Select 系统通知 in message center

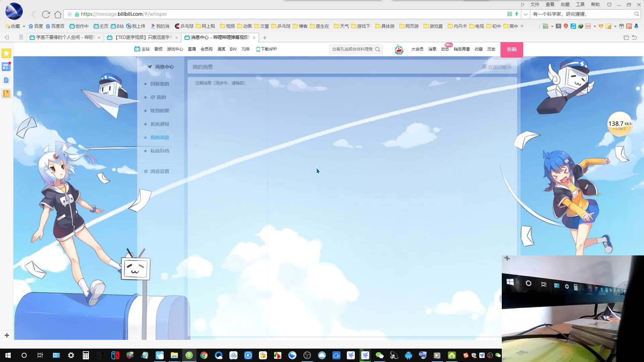tap(160, 124)
